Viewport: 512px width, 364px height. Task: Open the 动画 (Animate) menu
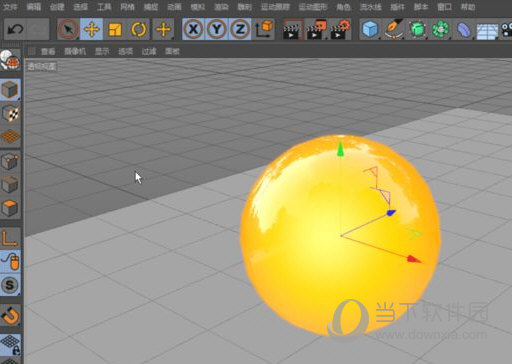tap(174, 7)
